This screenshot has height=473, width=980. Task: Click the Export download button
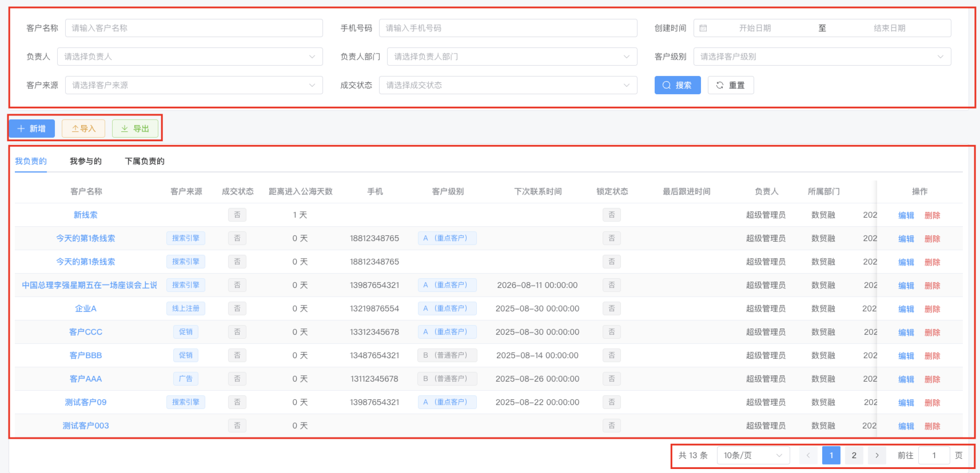click(135, 129)
